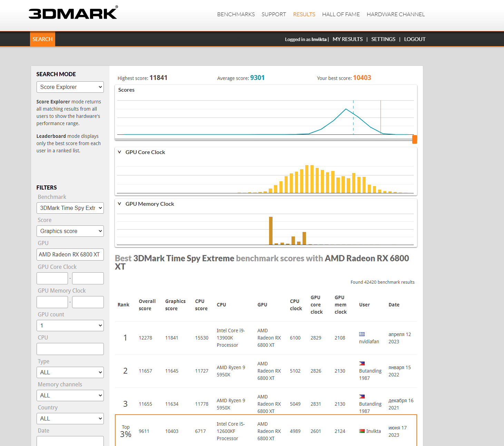Click the Logout link
This screenshot has height=446, width=504.
pos(415,39)
